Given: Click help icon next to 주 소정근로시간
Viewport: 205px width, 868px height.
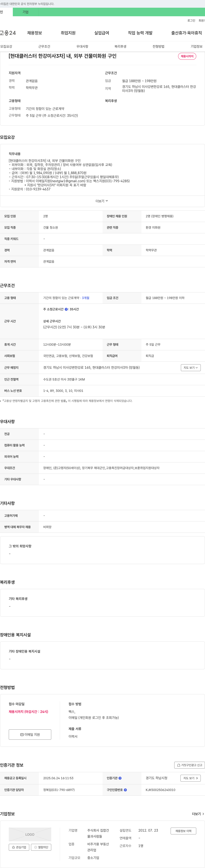Looking at the screenshot, I should 66,309.
